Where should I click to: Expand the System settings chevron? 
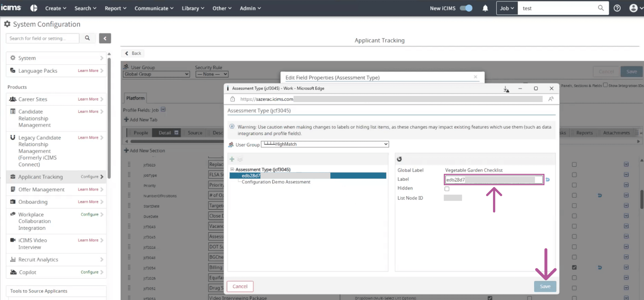[x=102, y=58]
